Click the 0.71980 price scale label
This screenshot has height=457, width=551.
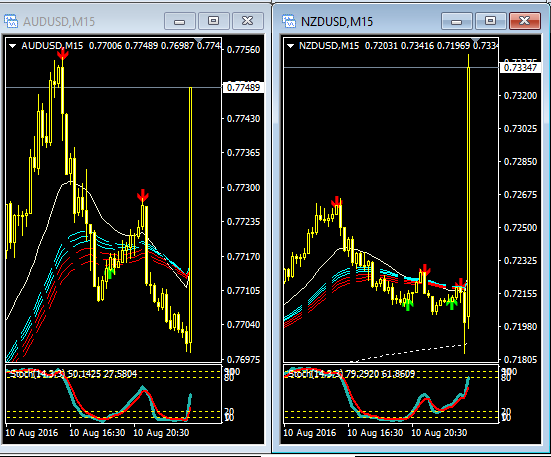[x=520, y=327]
